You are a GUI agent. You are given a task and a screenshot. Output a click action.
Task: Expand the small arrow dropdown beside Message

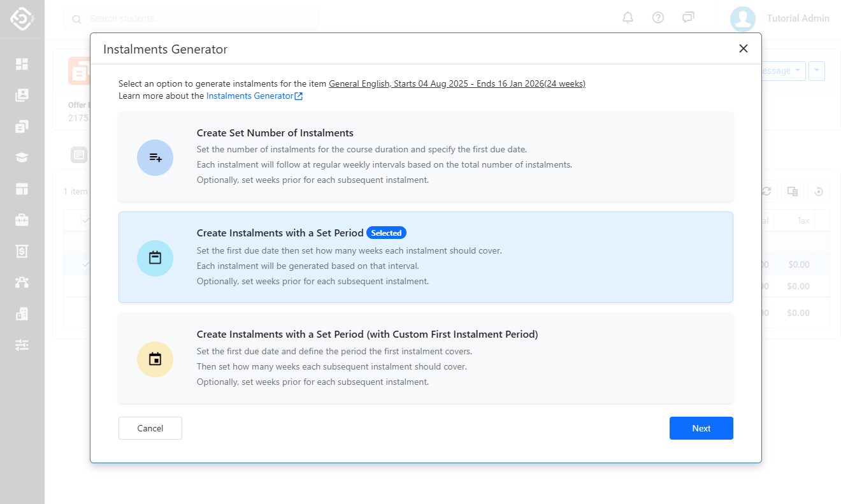[817, 71]
